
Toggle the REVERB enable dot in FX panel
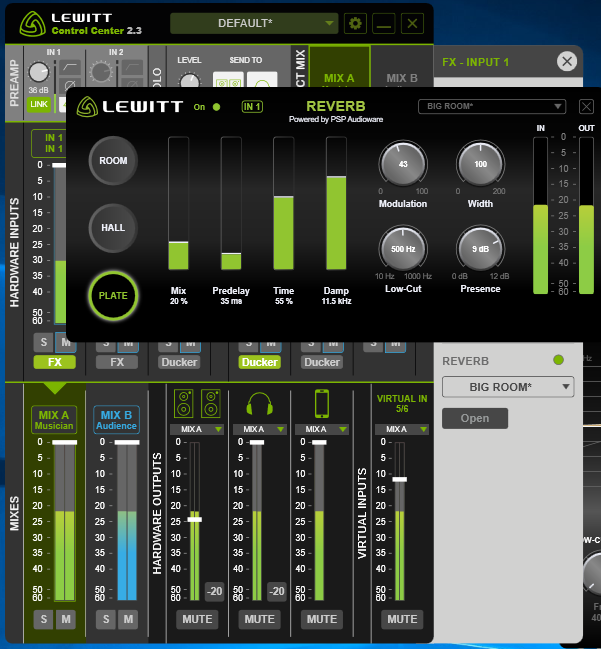point(558,360)
